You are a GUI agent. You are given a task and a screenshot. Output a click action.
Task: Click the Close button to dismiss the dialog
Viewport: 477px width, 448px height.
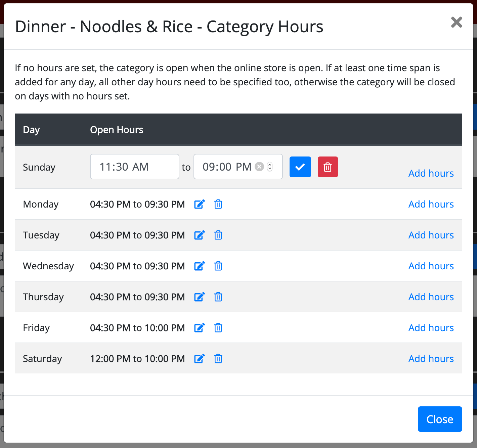coord(440,419)
